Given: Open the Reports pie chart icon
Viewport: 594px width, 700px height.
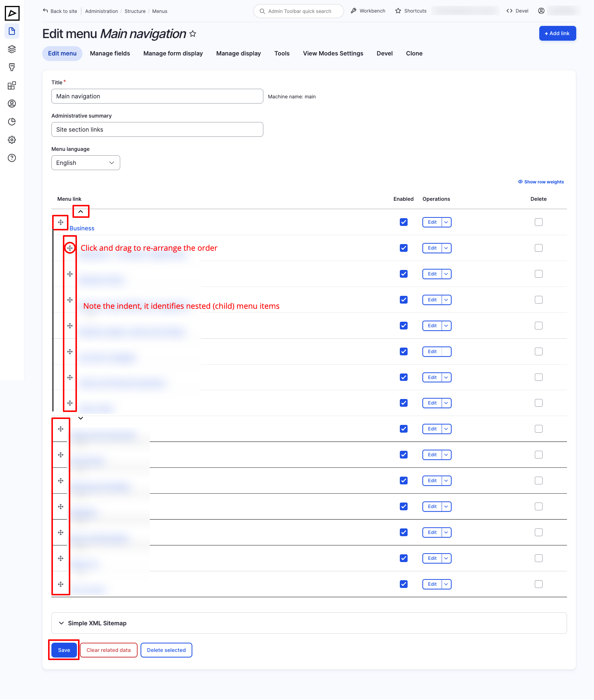Looking at the screenshot, I should click(x=12, y=122).
